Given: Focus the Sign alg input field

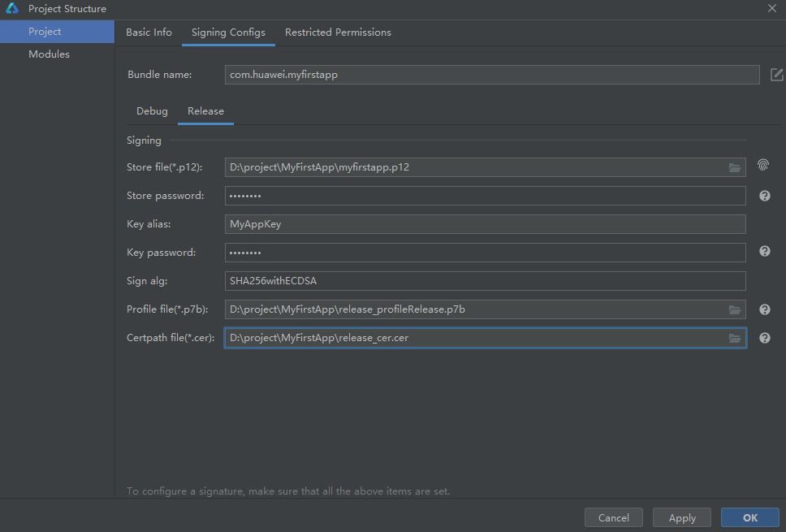Looking at the screenshot, I should 484,281.
